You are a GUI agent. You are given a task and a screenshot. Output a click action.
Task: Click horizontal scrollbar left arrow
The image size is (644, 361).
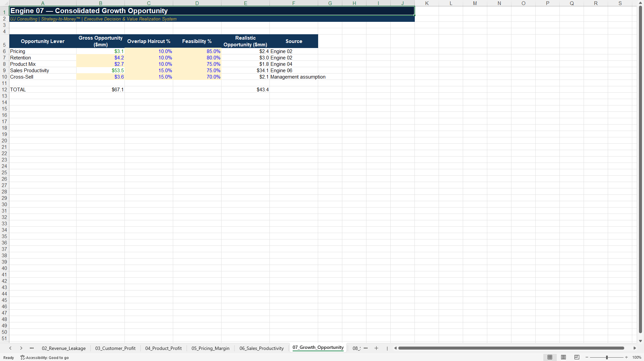coord(395,348)
